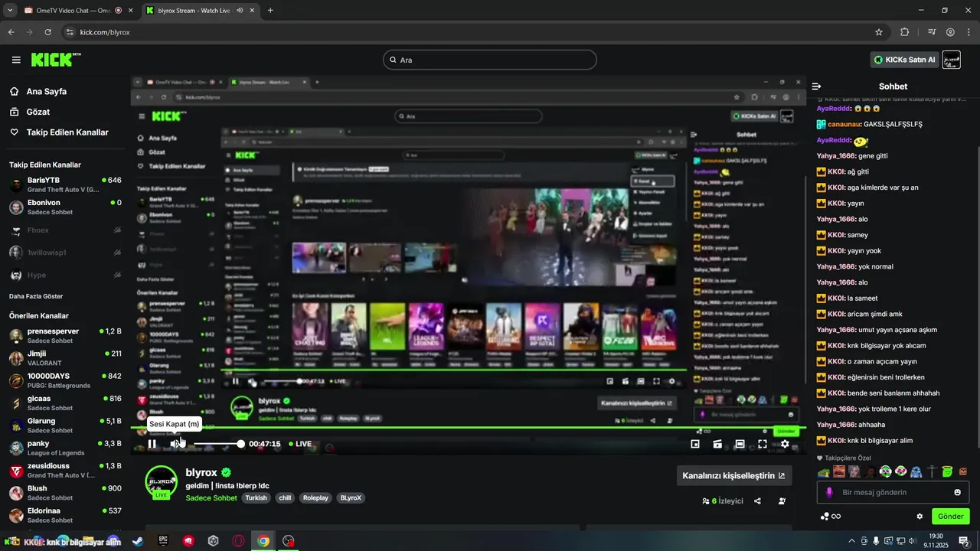Open Jimjii VALORANT channel
The image size is (980, 551).
click(65, 357)
